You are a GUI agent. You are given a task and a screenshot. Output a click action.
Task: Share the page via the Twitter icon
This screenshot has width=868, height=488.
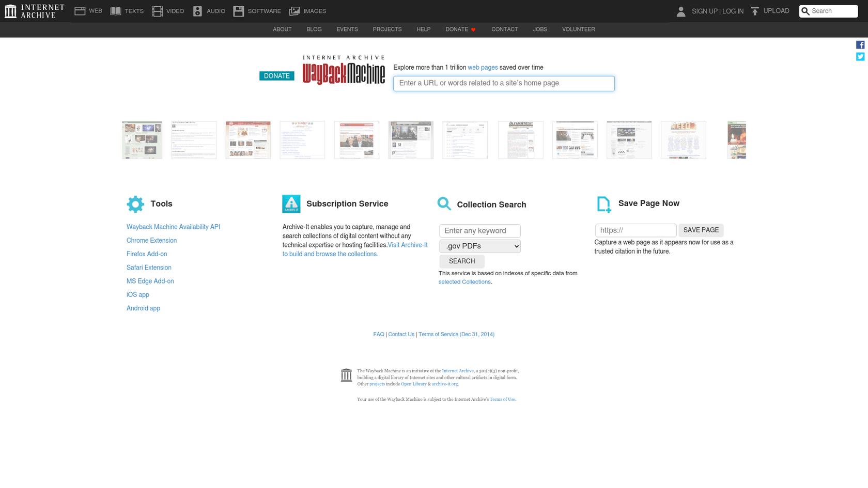pyautogui.click(x=860, y=56)
